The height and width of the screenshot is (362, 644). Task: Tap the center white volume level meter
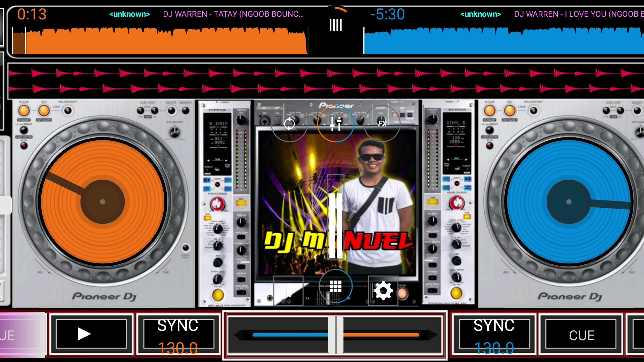(x=336, y=217)
